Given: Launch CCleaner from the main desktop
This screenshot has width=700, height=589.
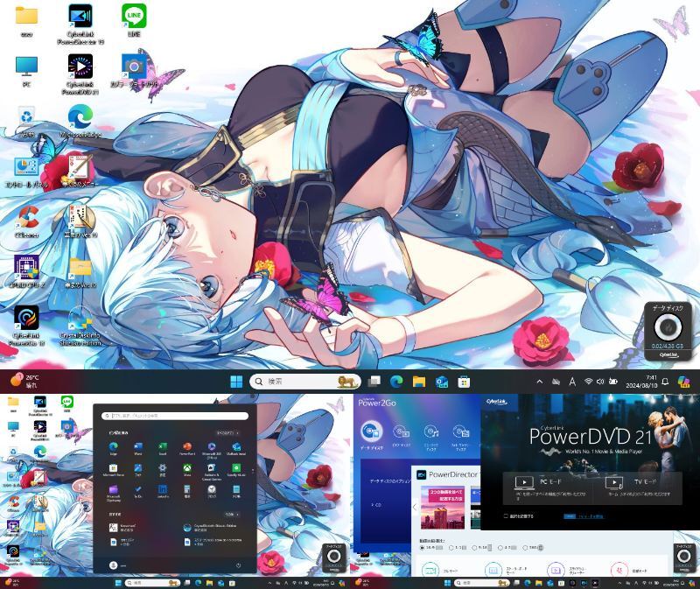Looking at the screenshot, I should pos(27,222).
